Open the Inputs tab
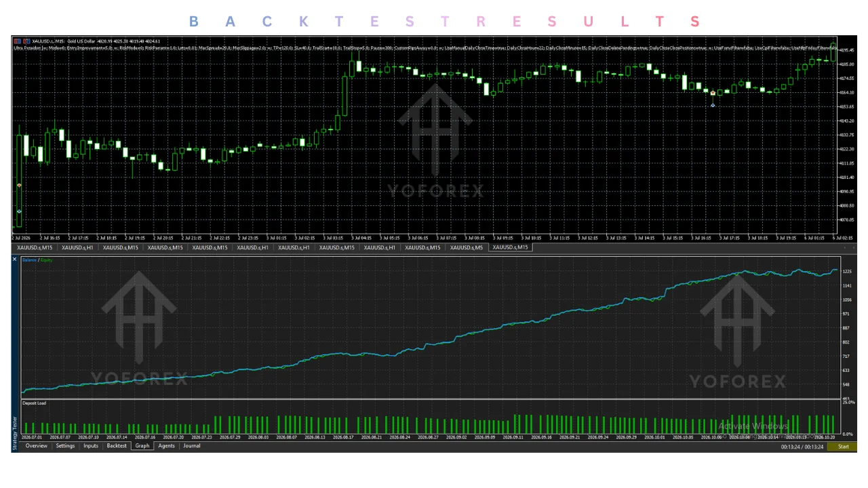This screenshot has height=488, width=868. 91,446
